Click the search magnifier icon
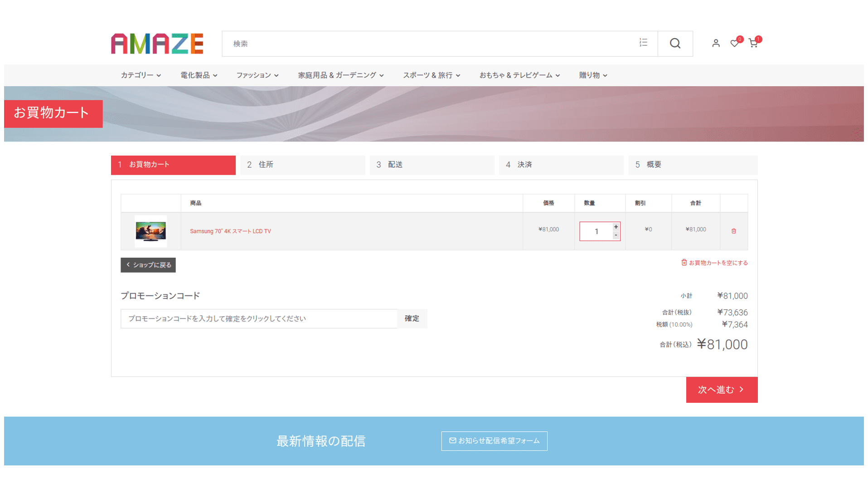868x489 pixels. pyautogui.click(x=675, y=44)
